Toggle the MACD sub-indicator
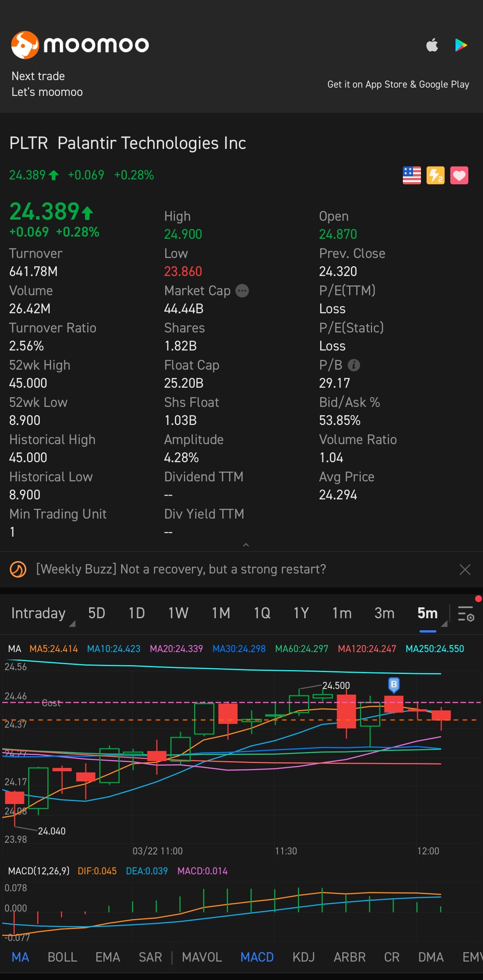 [257, 957]
